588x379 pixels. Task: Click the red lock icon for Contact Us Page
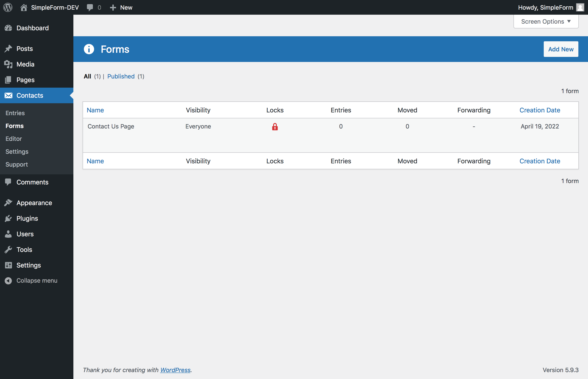pos(275,126)
